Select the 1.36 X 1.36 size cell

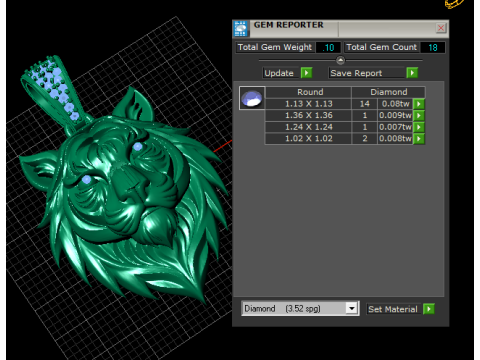click(x=308, y=115)
